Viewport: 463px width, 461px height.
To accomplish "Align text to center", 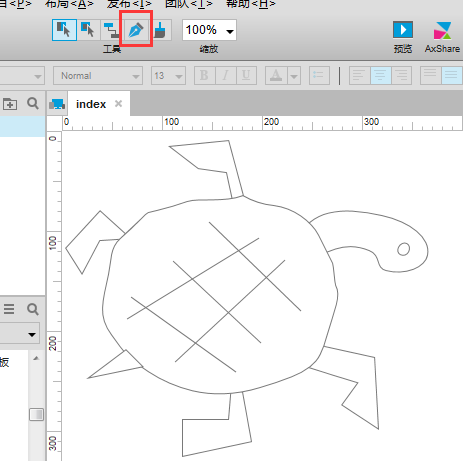I will [x=380, y=76].
